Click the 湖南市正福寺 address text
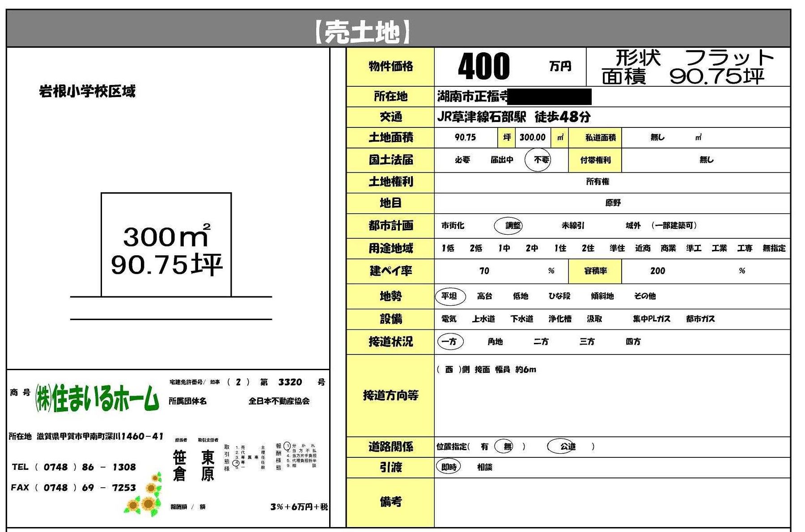This screenshot has width=805, height=532. pyautogui.click(x=472, y=96)
